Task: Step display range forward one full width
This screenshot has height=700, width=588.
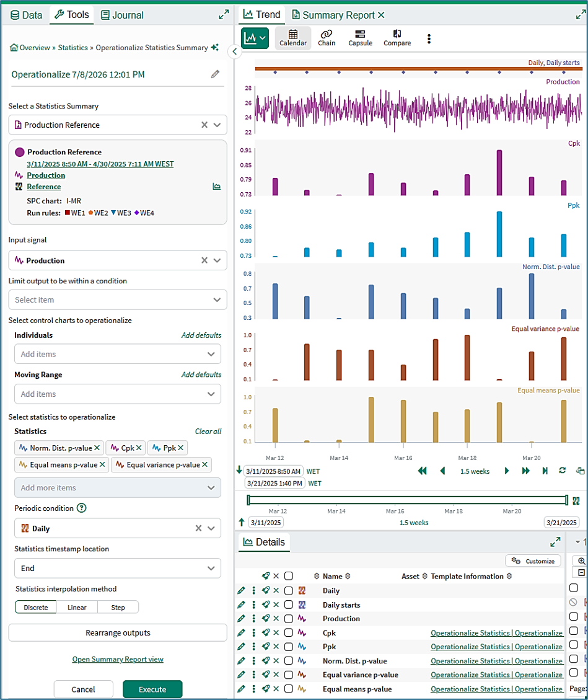Action: 525,471
